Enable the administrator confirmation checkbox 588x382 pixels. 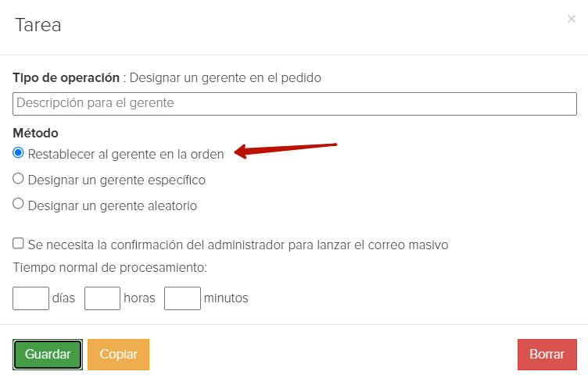(18, 243)
